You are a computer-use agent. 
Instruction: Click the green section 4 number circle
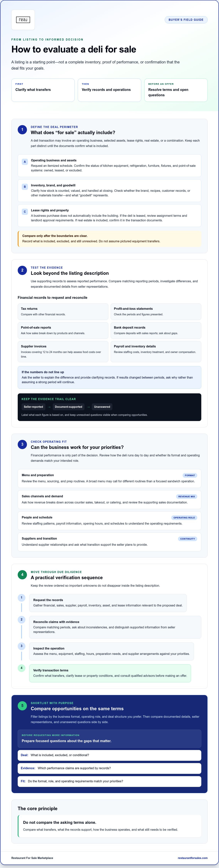[22, 575]
